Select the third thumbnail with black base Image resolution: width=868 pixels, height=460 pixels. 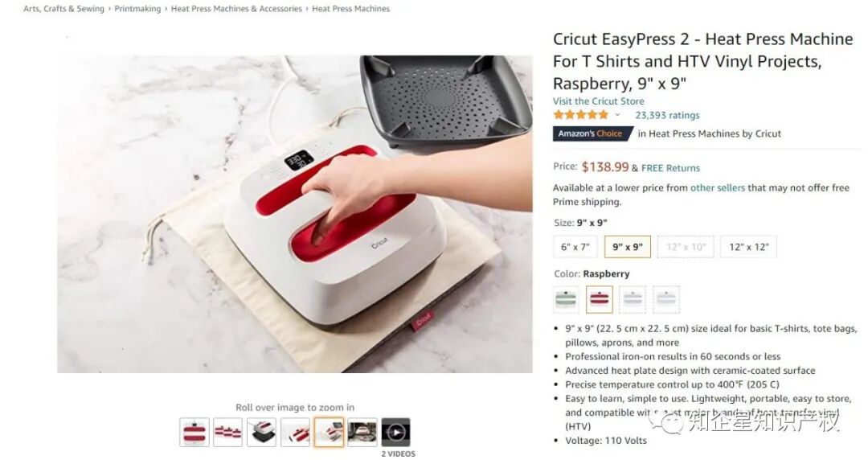pyautogui.click(x=261, y=433)
